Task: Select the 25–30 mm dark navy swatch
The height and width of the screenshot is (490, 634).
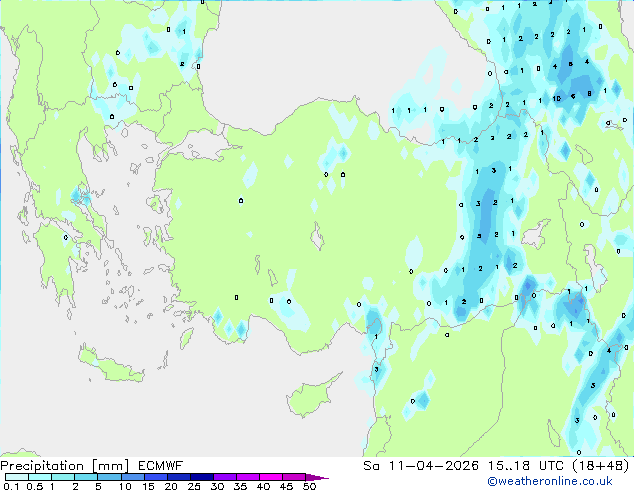Action: tap(202, 477)
